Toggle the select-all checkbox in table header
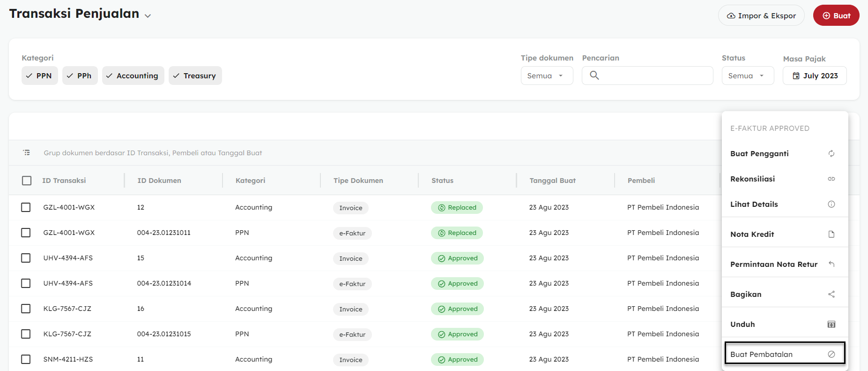The height and width of the screenshot is (371, 868). (x=27, y=181)
